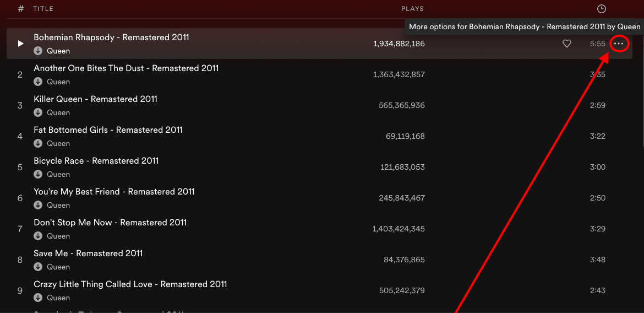The image size is (644, 313).
Task: Click track number 5
Action: click(20, 167)
